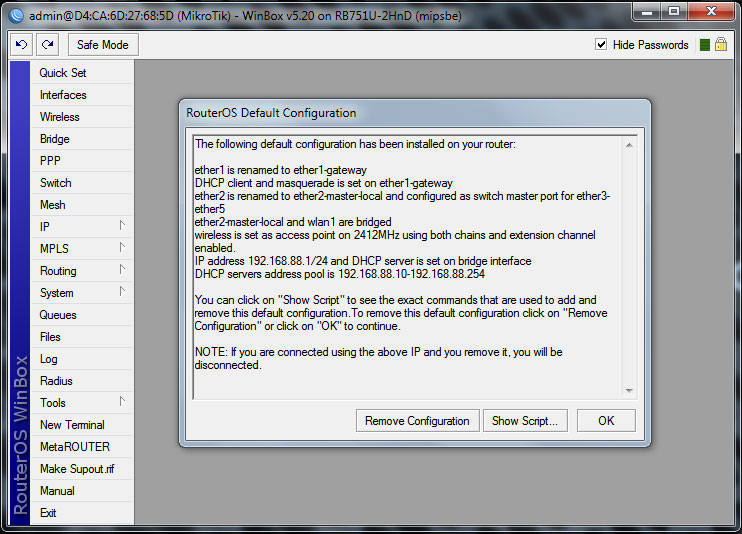Screen dimensions: 742x534
Task: Click the green status indicator square
Action: click(x=705, y=45)
